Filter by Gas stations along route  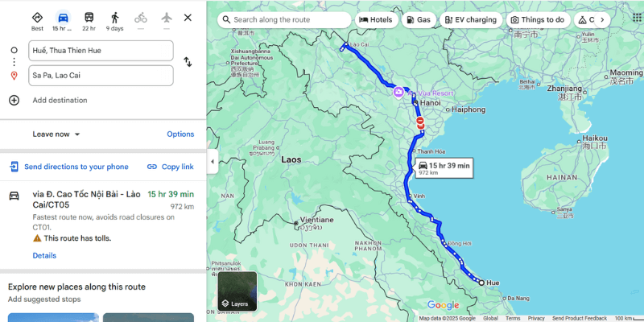(x=419, y=19)
